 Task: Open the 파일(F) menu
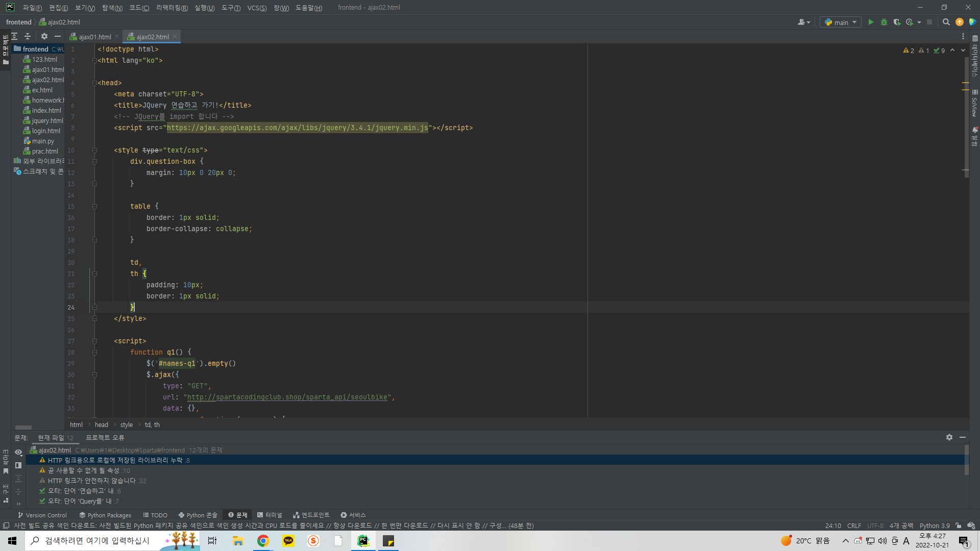pos(32,8)
